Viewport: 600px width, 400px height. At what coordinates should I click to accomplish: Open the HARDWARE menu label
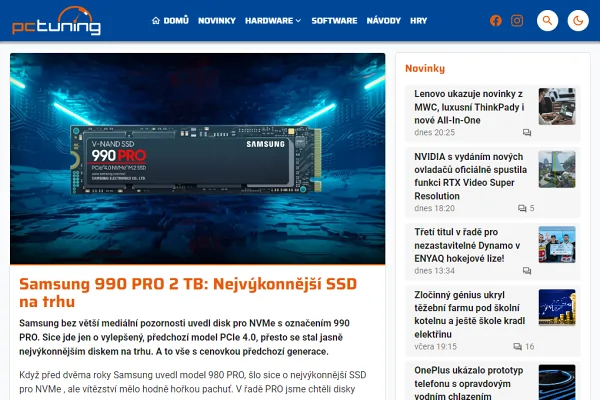click(x=269, y=21)
